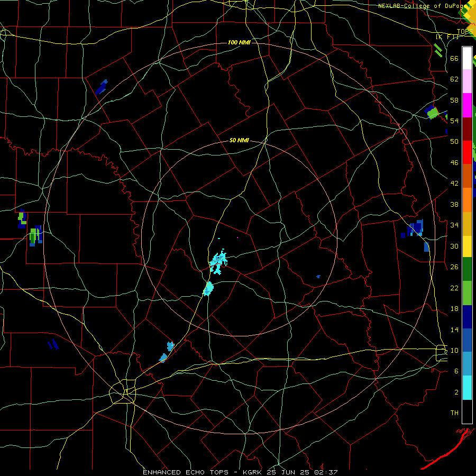Pick the bright yellow legend swatch
This screenshot has height=476, width=476.
tap(467, 246)
